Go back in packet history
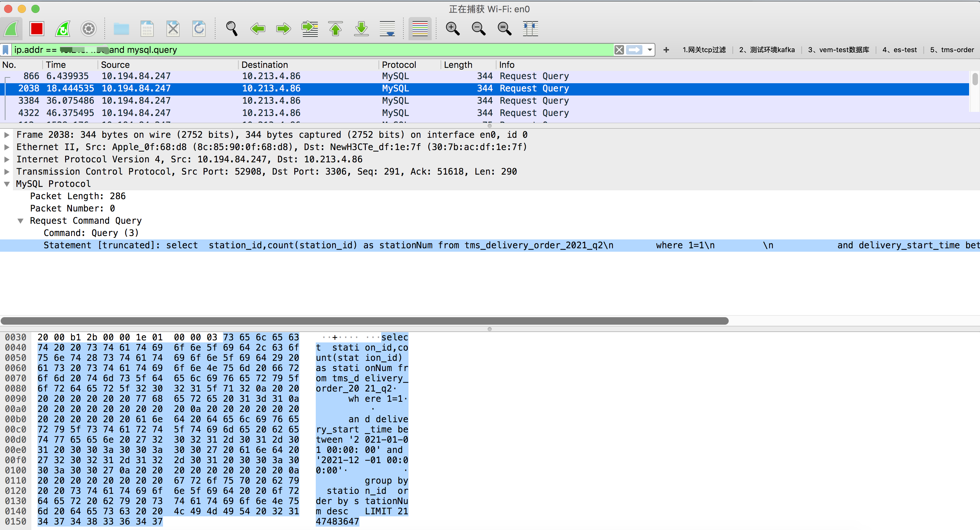Viewport: 980px width, 530px height. (x=258, y=29)
